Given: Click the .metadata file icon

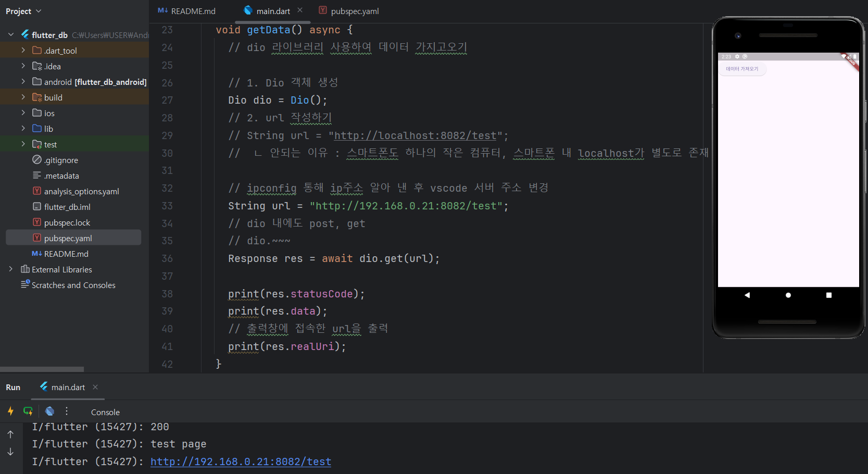Looking at the screenshot, I should click(37, 176).
